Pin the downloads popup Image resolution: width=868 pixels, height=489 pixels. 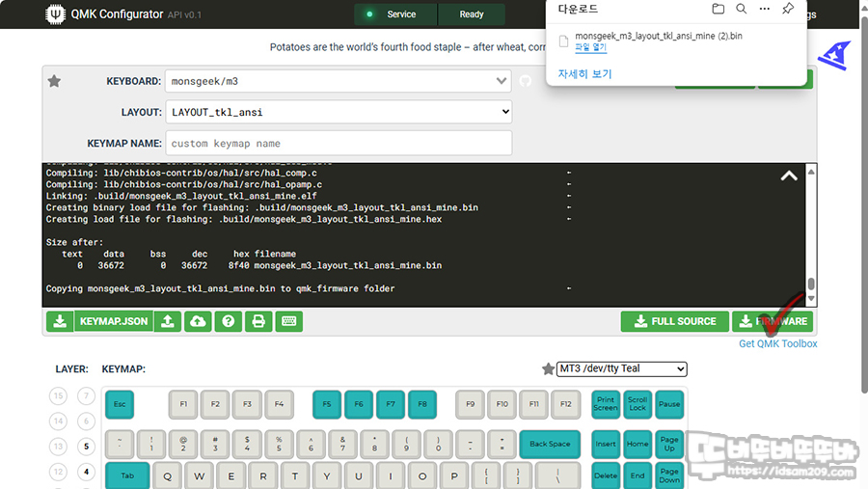(788, 9)
